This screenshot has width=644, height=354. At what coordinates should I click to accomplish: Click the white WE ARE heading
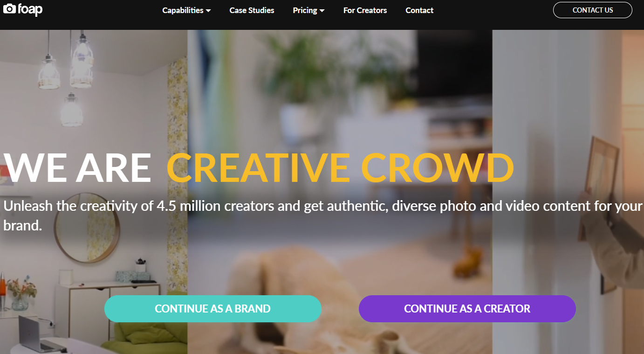[77, 167]
